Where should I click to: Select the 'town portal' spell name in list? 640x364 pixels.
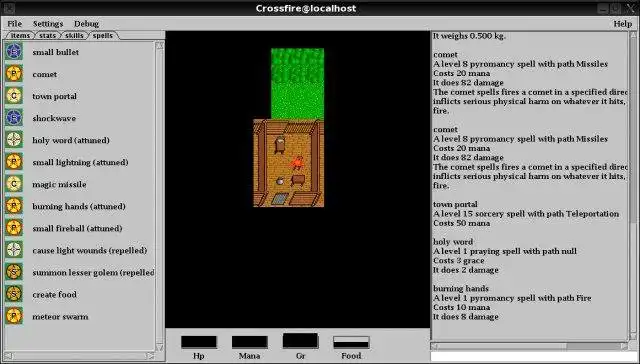click(54, 96)
